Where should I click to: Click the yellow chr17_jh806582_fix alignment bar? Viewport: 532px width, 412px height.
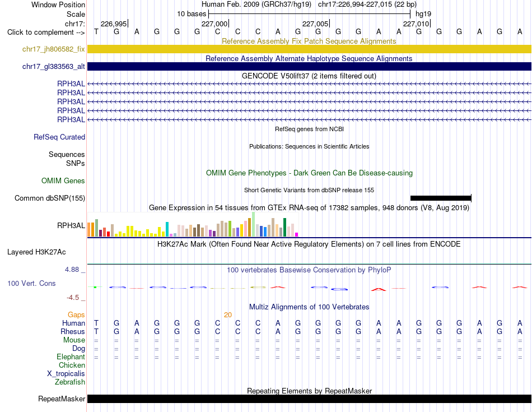[x=309, y=49]
